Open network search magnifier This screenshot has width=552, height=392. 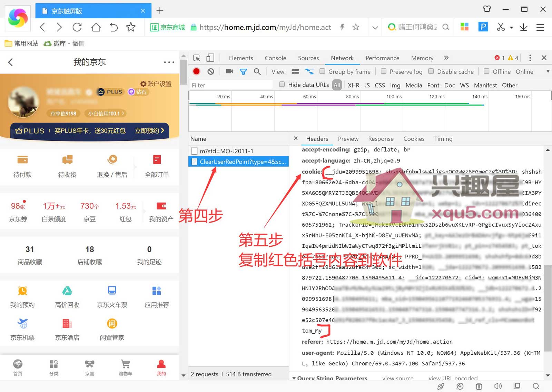pos(257,71)
